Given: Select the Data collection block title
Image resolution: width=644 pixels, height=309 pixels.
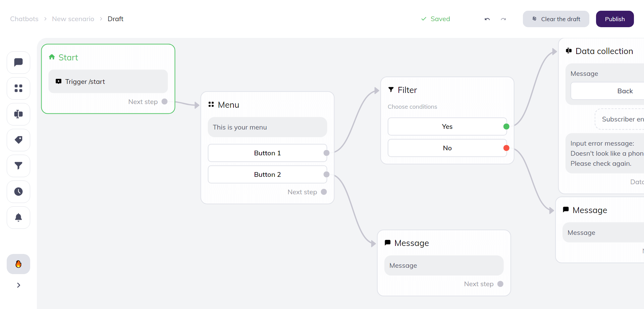Looking at the screenshot, I should [604, 51].
